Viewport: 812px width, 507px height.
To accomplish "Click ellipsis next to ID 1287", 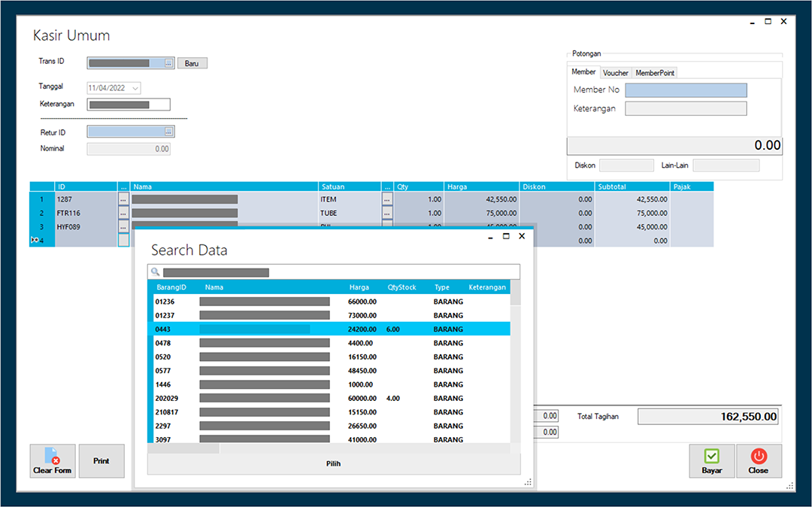I will click(123, 199).
